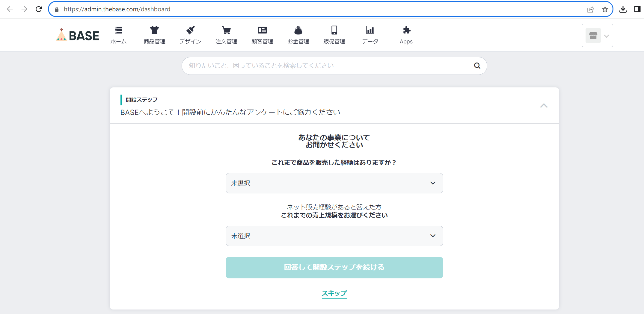Open 販促管理 smartphone icon
The image size is (644, 314).
(x=334, y=30)
